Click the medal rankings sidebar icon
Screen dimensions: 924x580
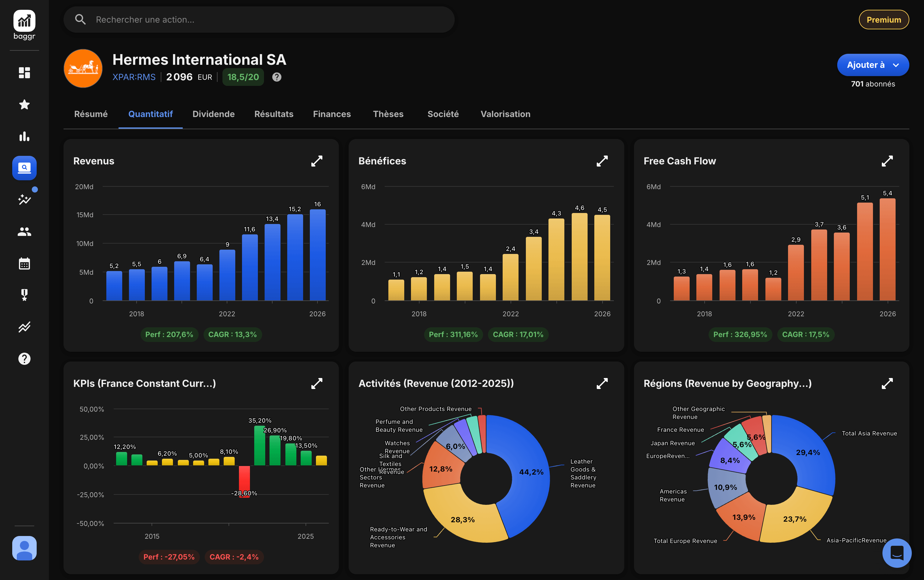24,295
